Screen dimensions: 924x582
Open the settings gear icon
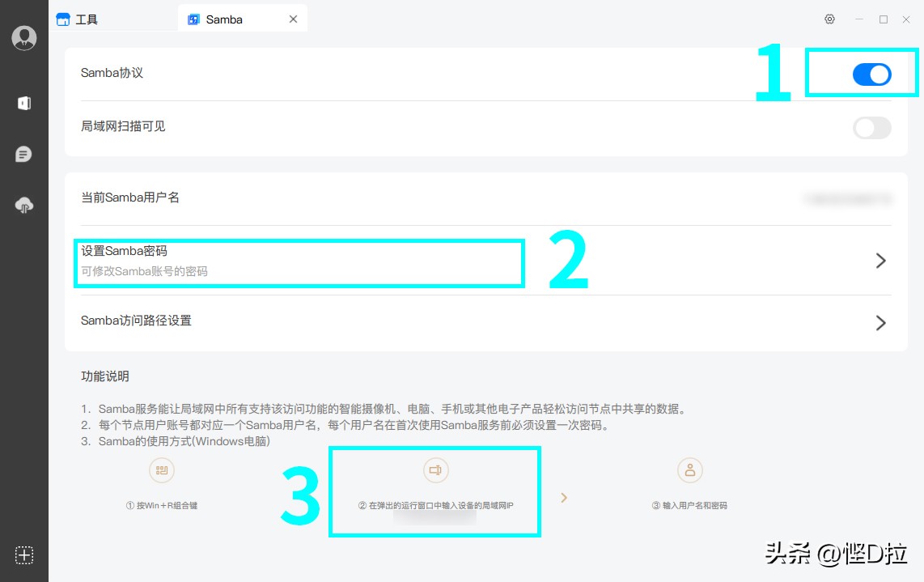coord(829,19)
